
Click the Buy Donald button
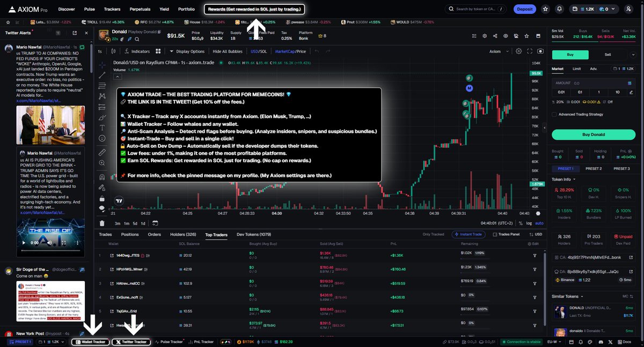click(593, 134)
